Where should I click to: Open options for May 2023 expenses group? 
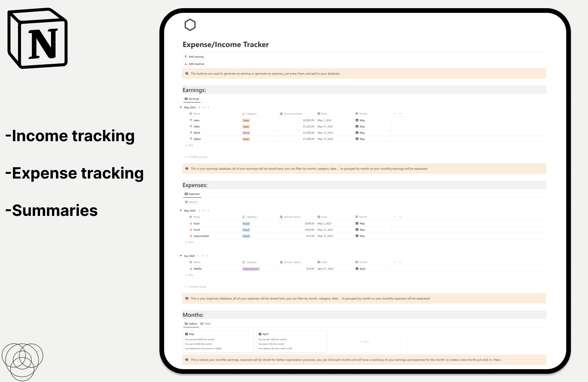[x=203, y=210]
